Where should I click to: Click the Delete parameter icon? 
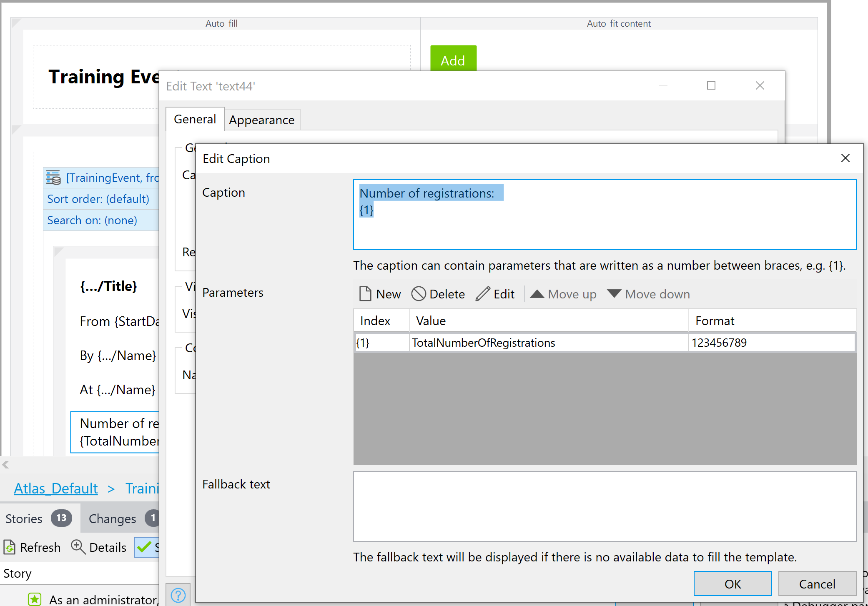tap(418, 294)
